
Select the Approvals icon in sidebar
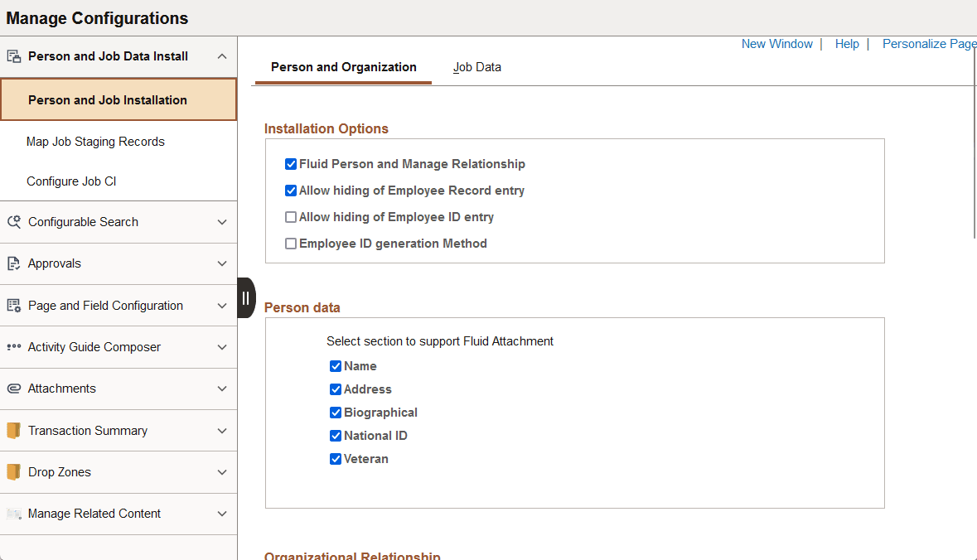[14, 263]
